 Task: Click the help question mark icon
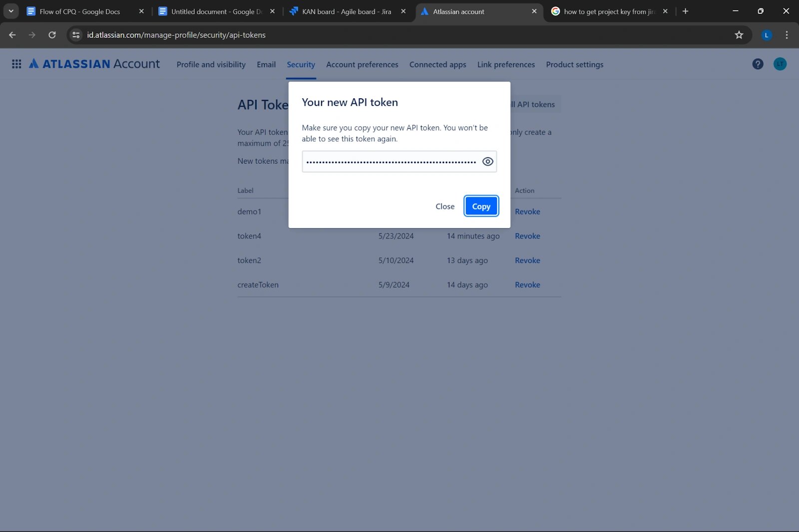(x=758, y=64)
